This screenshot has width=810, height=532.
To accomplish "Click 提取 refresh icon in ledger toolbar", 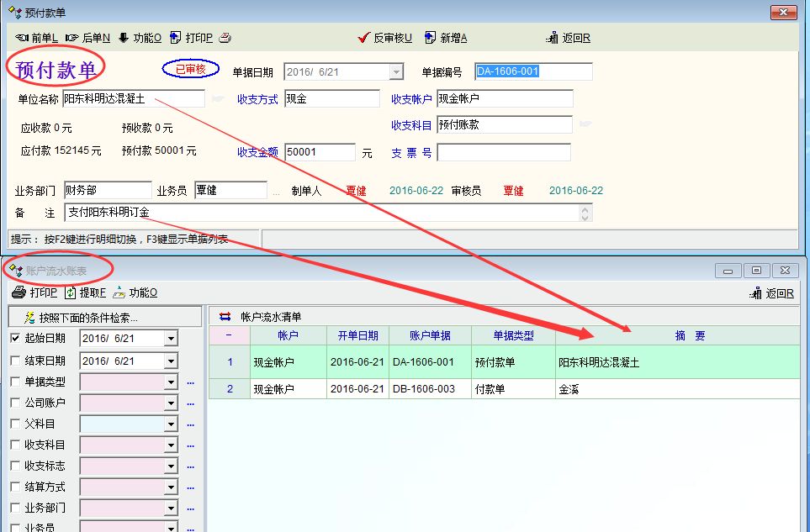I will (86, 292).
